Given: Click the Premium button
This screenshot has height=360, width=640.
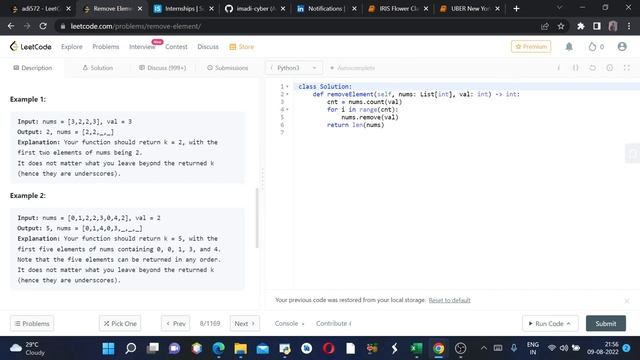Looking at the screenshot, I should tap(531, 47).
